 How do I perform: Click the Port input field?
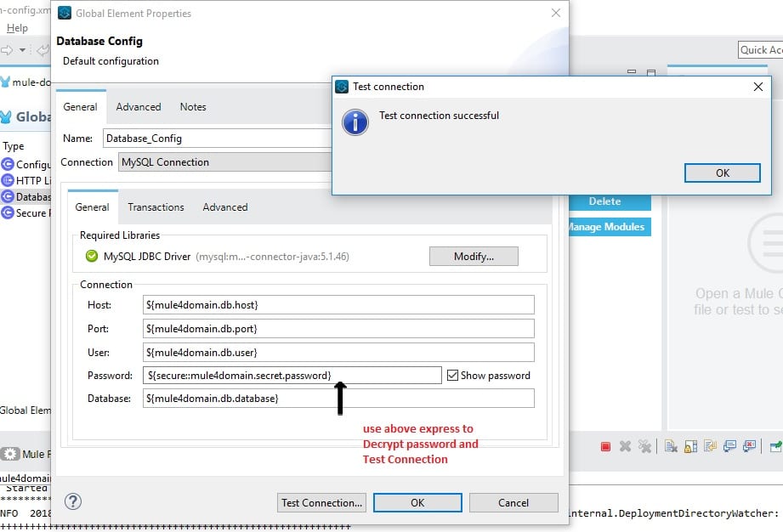(x=338, y=328)
